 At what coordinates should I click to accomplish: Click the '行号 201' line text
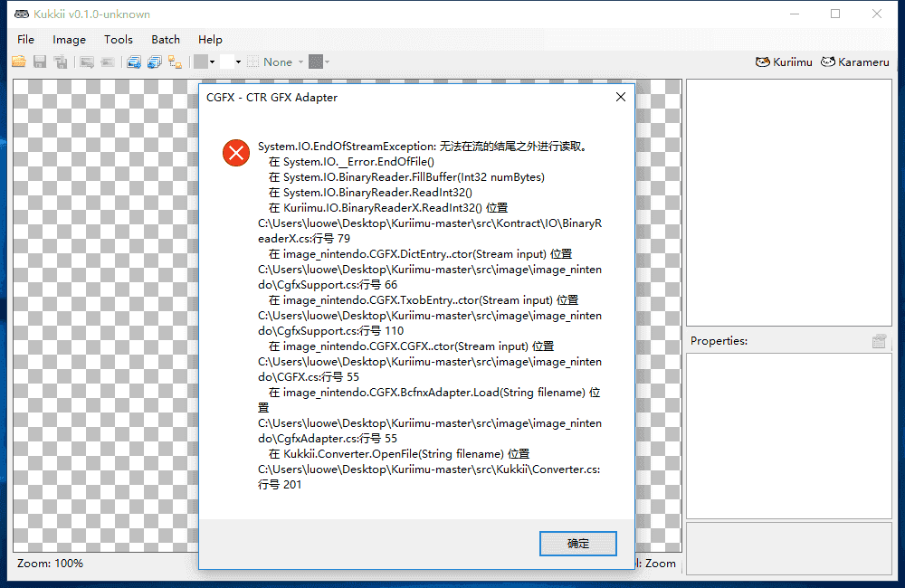[280, 485]
